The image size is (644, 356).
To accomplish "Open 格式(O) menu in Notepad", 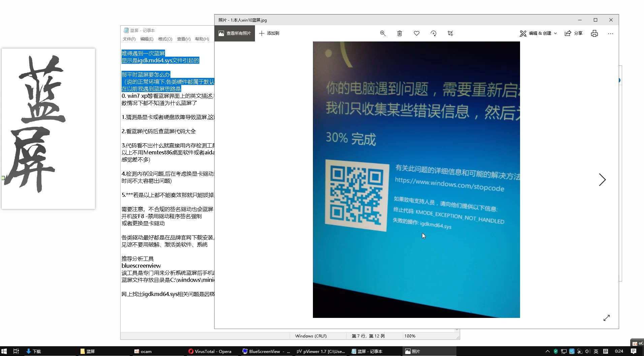I will pos(165,39).
